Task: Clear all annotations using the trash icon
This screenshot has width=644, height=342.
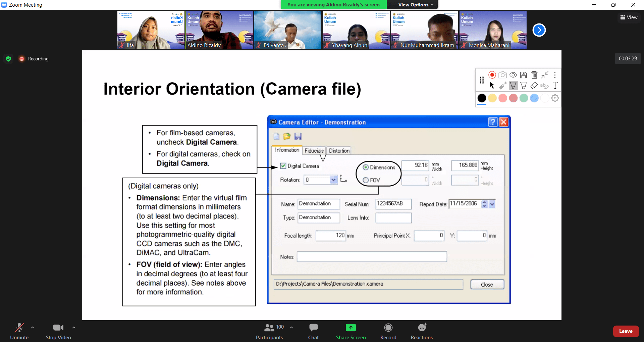Action: click(x=534, y=75)
